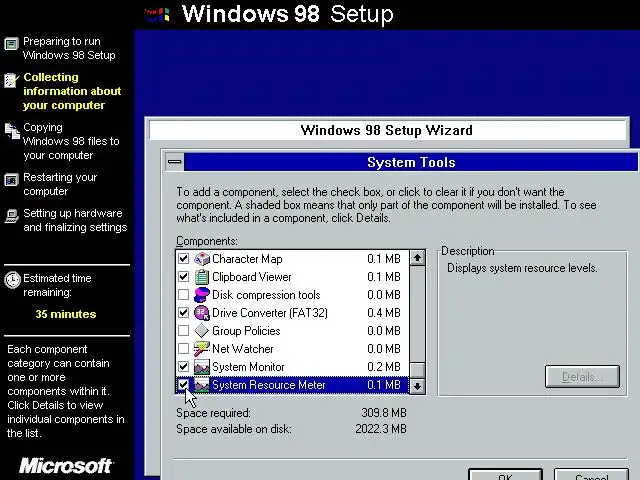Click the System Tools title bar

coord(411,162)
